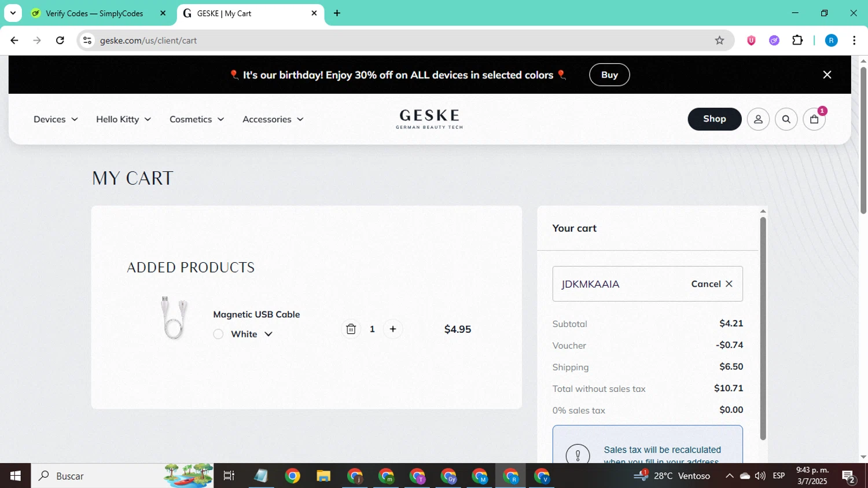Go back to previous page
Screen dimensions: 868x488
(x=14, y=41)
